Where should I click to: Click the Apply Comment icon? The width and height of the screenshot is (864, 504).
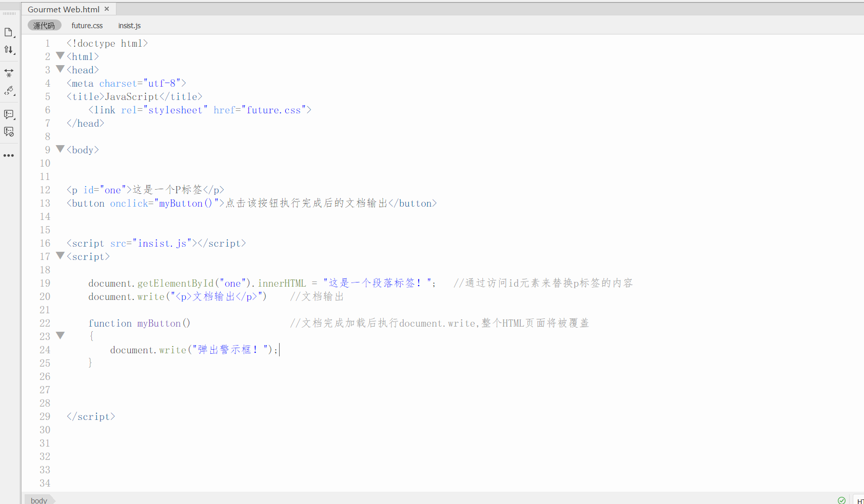click(9, 114)
